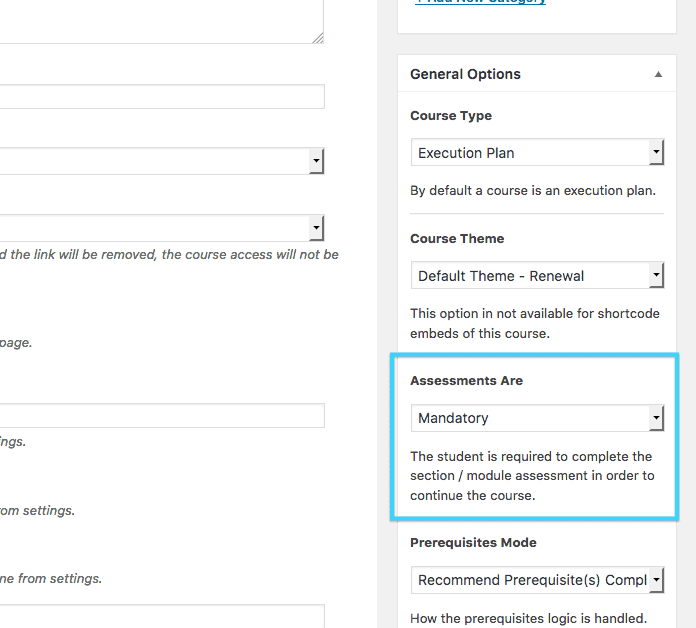
Task: Click the Assessments Are label
Action: coord(467,380)
